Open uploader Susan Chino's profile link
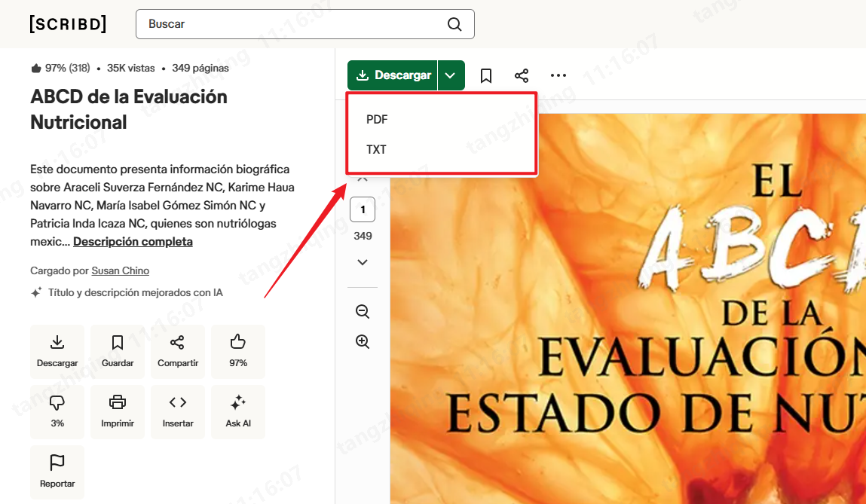The width and height of the screenshot is (866, 504). (121, 270)
